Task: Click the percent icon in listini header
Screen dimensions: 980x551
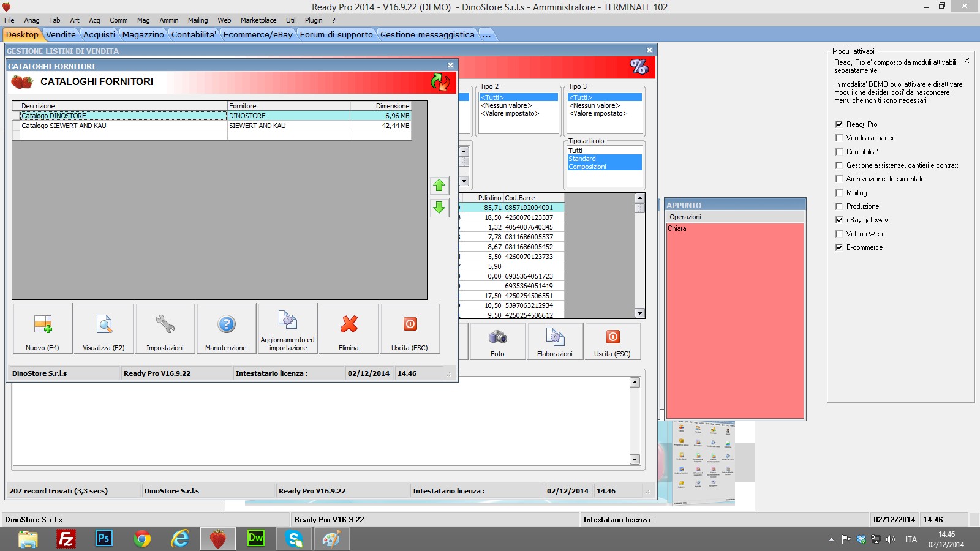Action: tap(639, 67)
